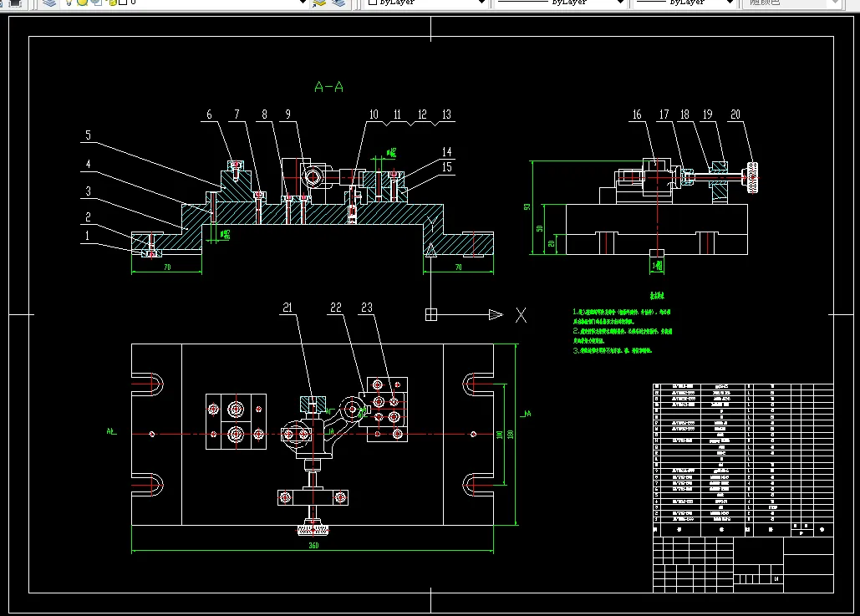Viewport: 860px width, 616px height.
Task: Expand the layer list dropdown arrow
Action: click(303, 3)
